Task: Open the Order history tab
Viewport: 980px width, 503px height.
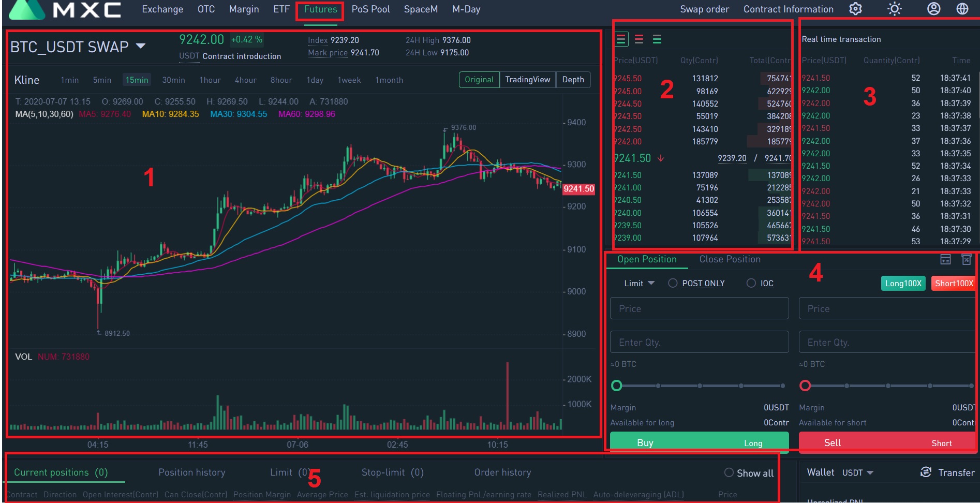Action: 502,472
